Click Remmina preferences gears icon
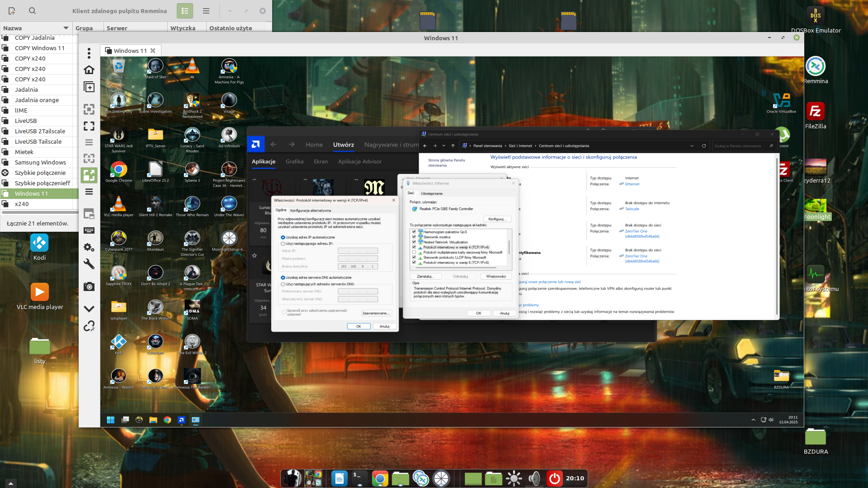The width and height of the screenshot is (868, 488). point(89,248)
